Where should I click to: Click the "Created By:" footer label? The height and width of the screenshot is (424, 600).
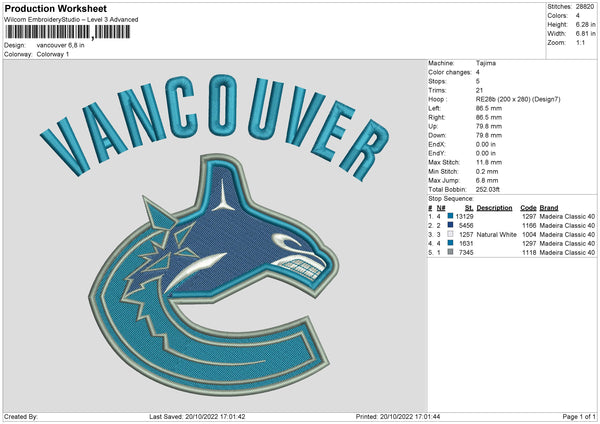click(21, 416)
